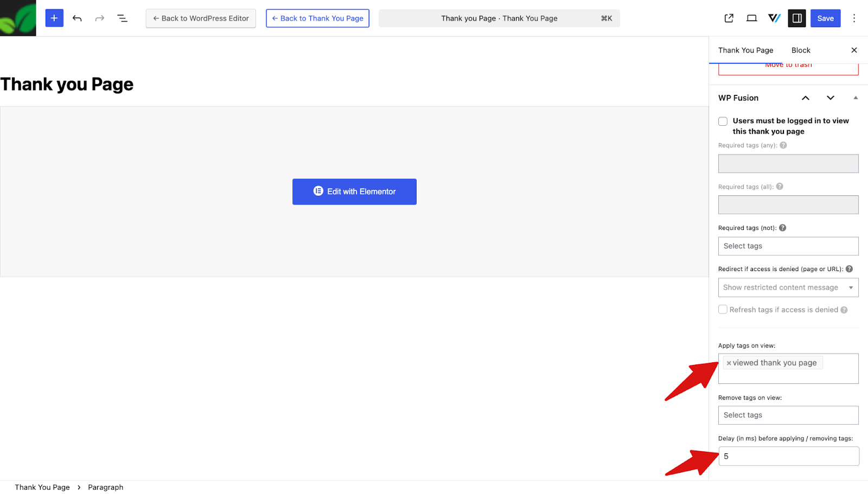
Task: Click the delay in ms input field
Action: coord(788,456)
